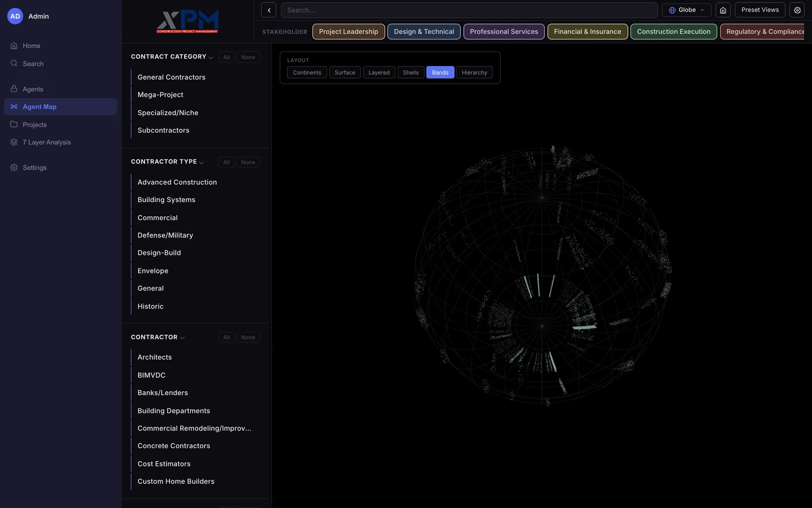The image size is (812, 508).
Task: Select the Surface layout
Action: click(x=345, y=73)
